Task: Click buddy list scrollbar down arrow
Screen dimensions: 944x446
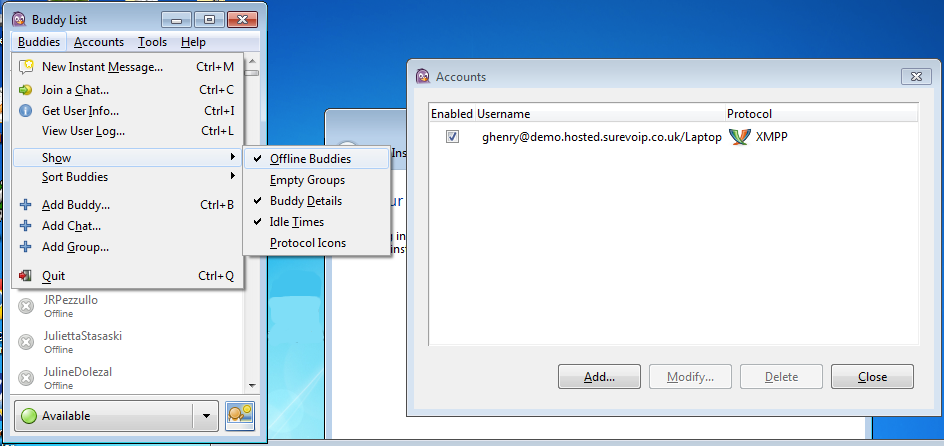Action: pos(252,385)
